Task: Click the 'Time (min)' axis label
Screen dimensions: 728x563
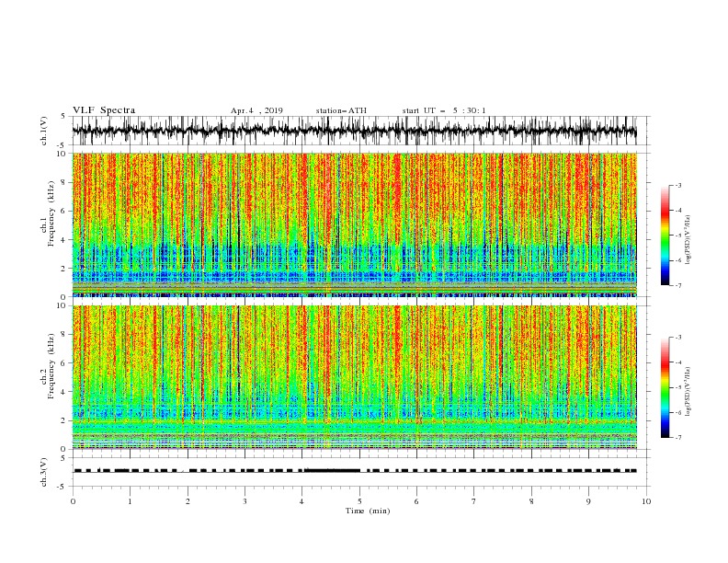Action: pos(368,511)
